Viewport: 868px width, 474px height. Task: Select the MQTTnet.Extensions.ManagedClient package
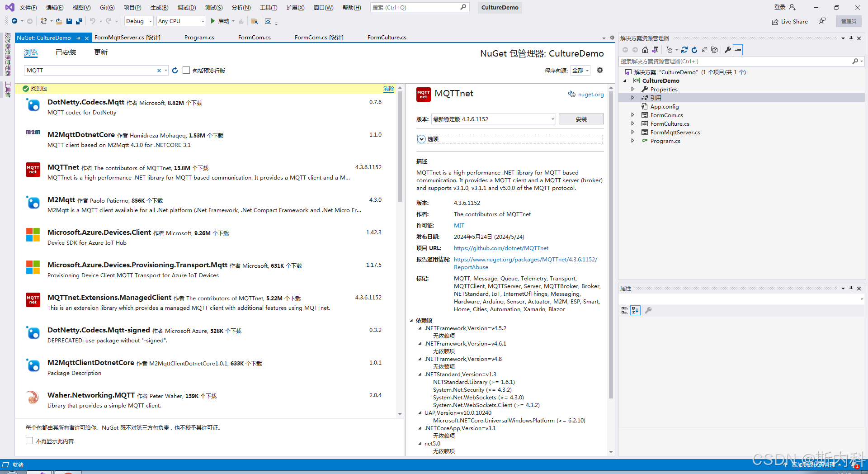206,303
